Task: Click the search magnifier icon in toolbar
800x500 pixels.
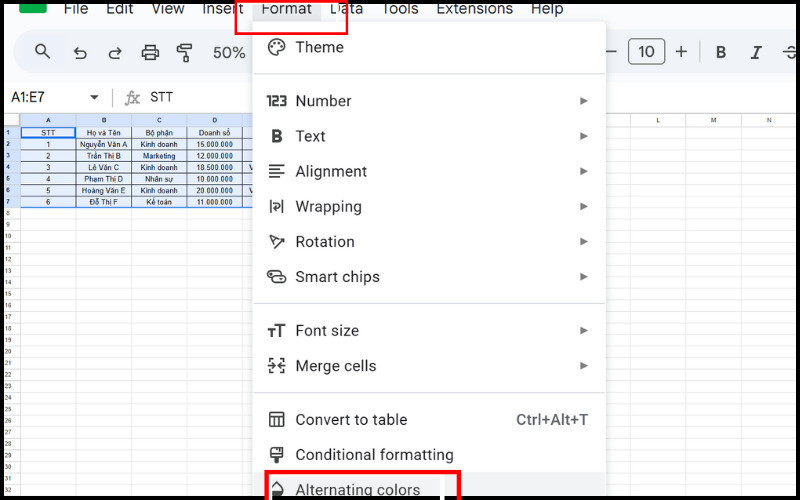Action: (42, 52)
